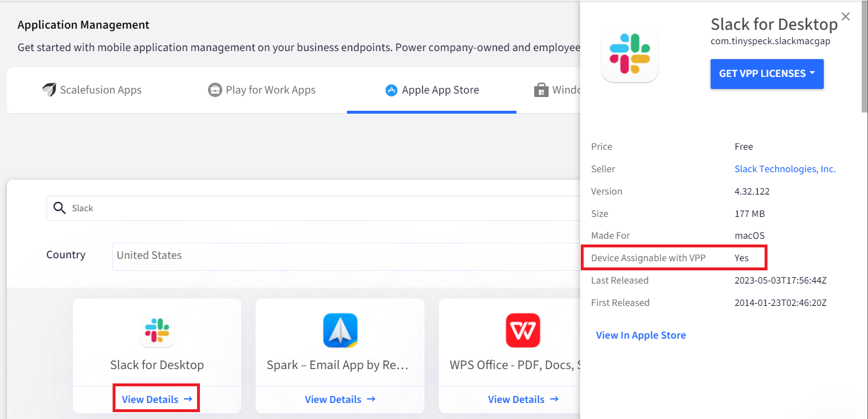Click the Play for Work briefcase icon
Viewport: 868px width, 419px height.
(x=215, y=90)
